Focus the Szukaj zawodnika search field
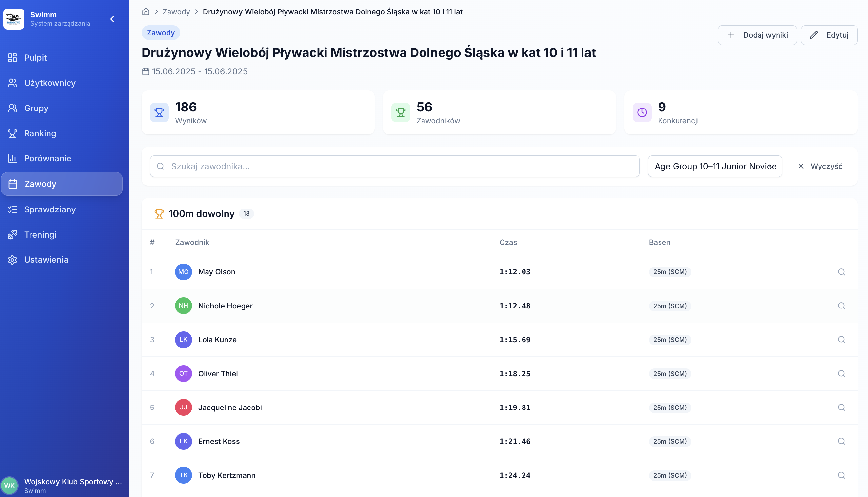Screen dimensions: 868x497 coord(394,166)
